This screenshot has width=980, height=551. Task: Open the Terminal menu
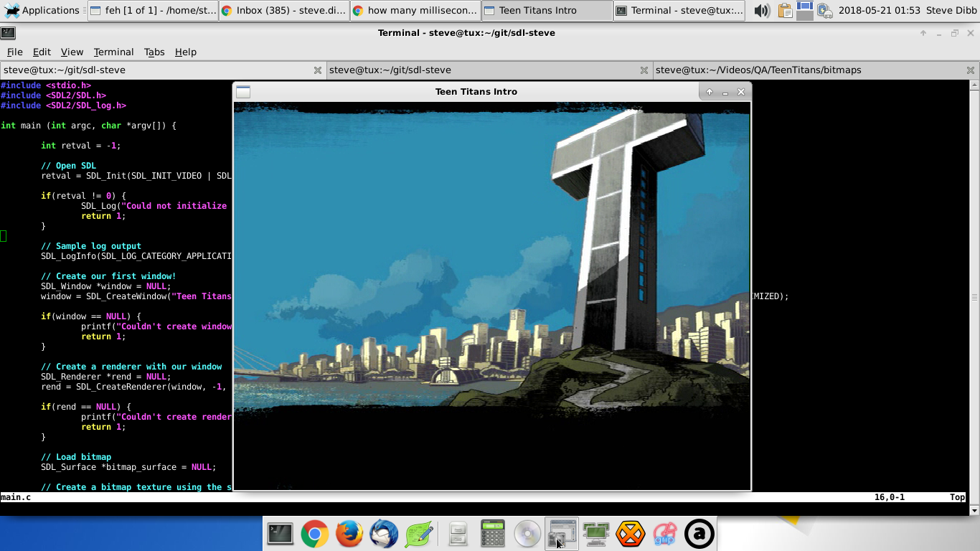click(113, 52)
